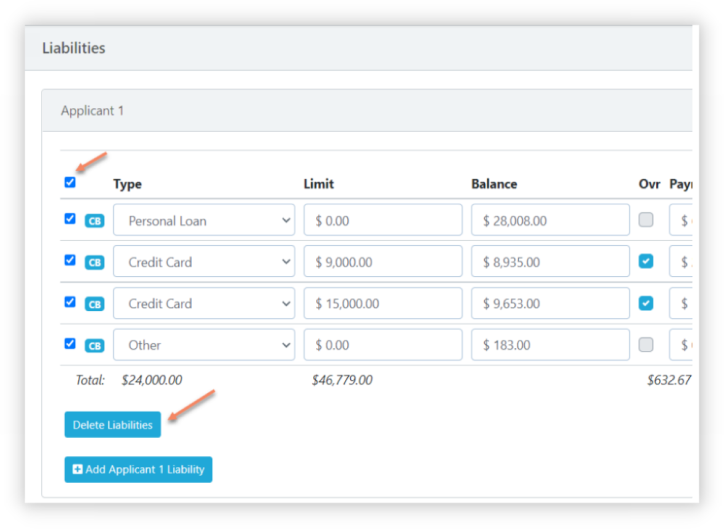Enable Ovr checkbox for the Personal Loan row
724x529 pixels.
(646, 220)
